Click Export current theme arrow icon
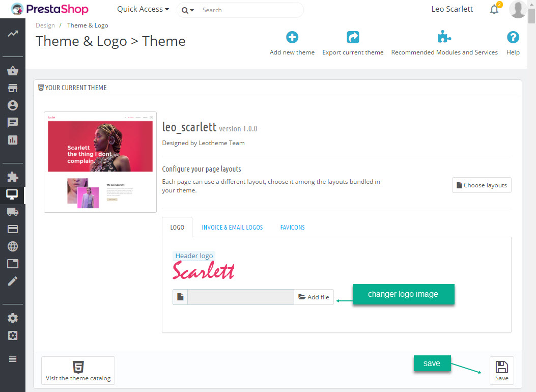This screenshot has height=392, width=536. pos(353,37)
